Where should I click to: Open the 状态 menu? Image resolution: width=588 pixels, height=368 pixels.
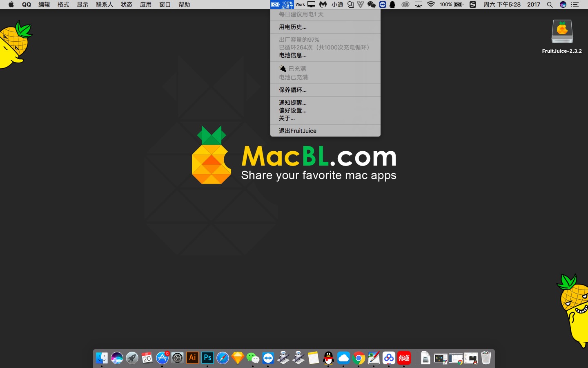[x=127, y=4]
